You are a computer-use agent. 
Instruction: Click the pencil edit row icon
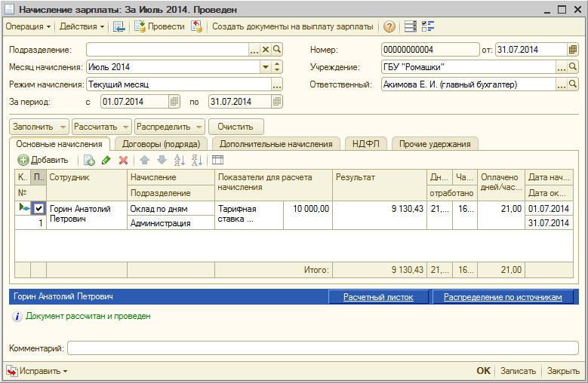(106, 161)
